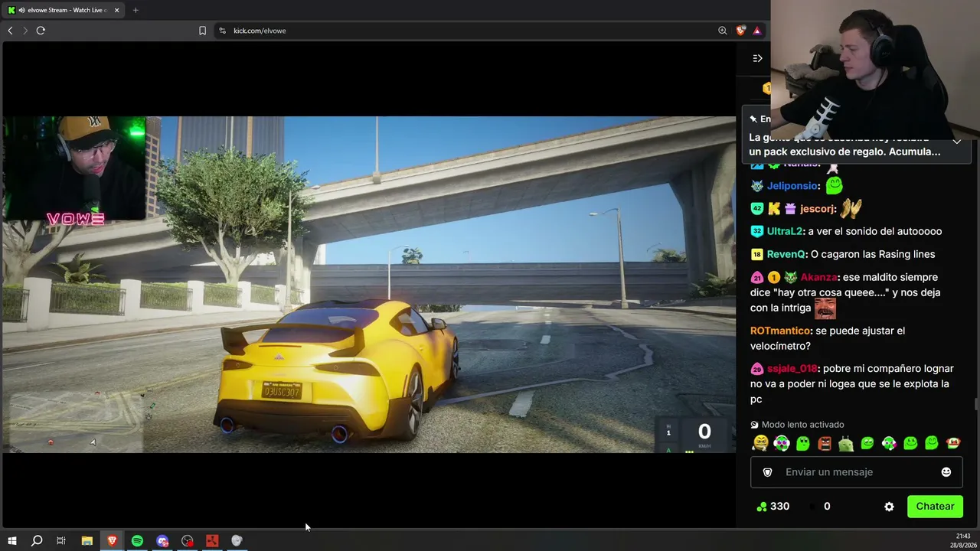Open UltraL2's chat profile
This screenshot has height=551, width=980.
pyautogui.click(x=785, y=231)
